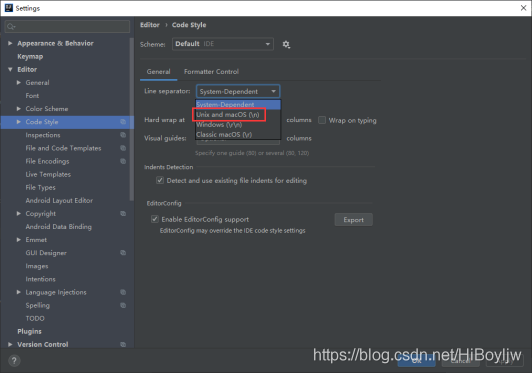532x374 pixels.
Task: Click the Copyright row copy icon
Action: coord(123,213)
